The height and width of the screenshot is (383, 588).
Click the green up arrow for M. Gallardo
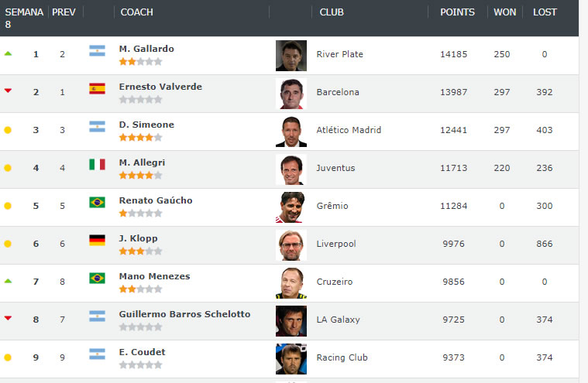pyautogui.click(x=8, y=54)
